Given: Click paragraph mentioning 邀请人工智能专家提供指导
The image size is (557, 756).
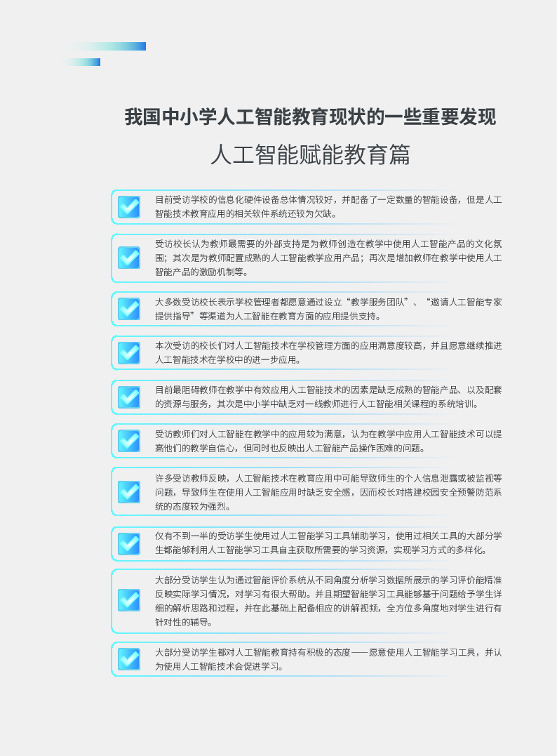Looking at the screenshot, I should [328, 309].
